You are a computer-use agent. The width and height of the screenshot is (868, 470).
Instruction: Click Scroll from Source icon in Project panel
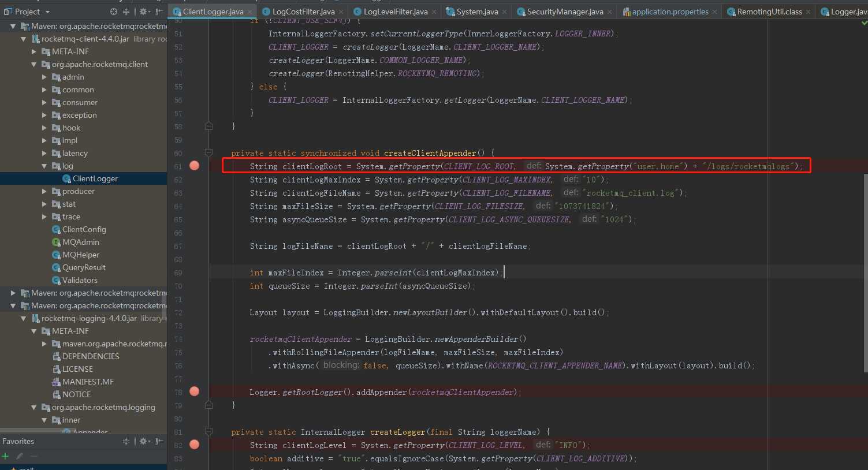pyautogui.click(x=114, y=12)
